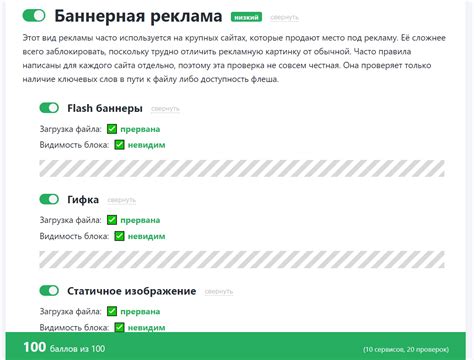Toggle the Баннерная реклама main switch
The image size is (474, 360).
(34, 16)
